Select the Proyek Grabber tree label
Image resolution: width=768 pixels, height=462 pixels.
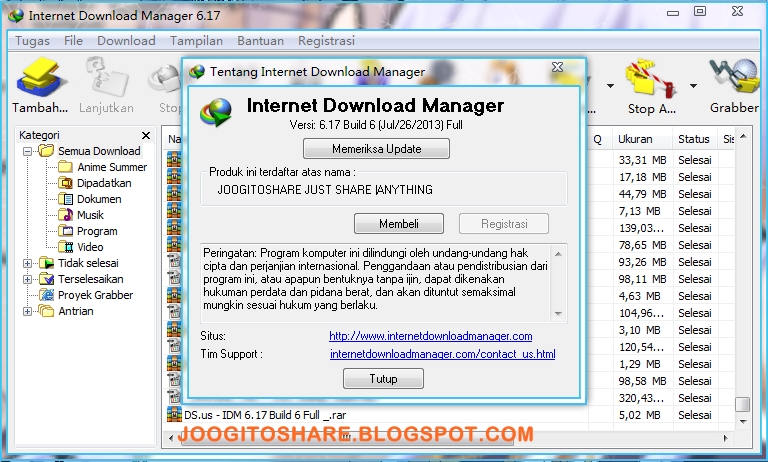(x=96, y=295)
